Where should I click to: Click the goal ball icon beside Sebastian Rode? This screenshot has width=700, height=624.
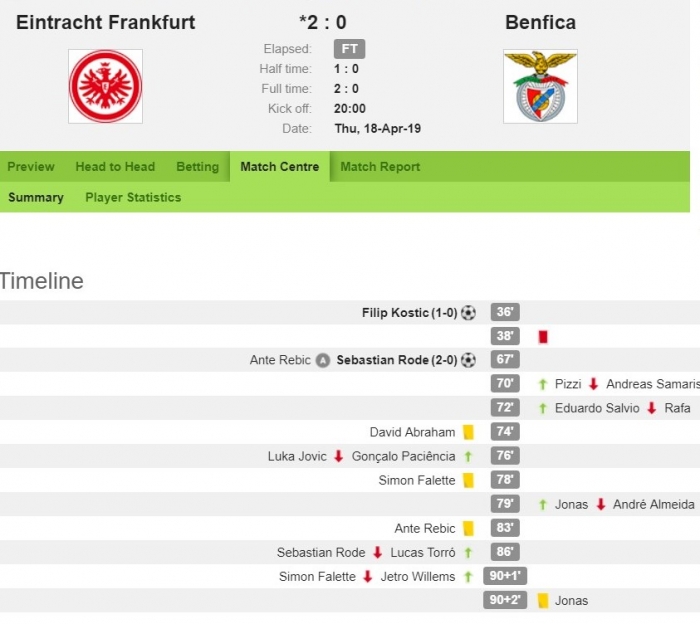point(468,360)
